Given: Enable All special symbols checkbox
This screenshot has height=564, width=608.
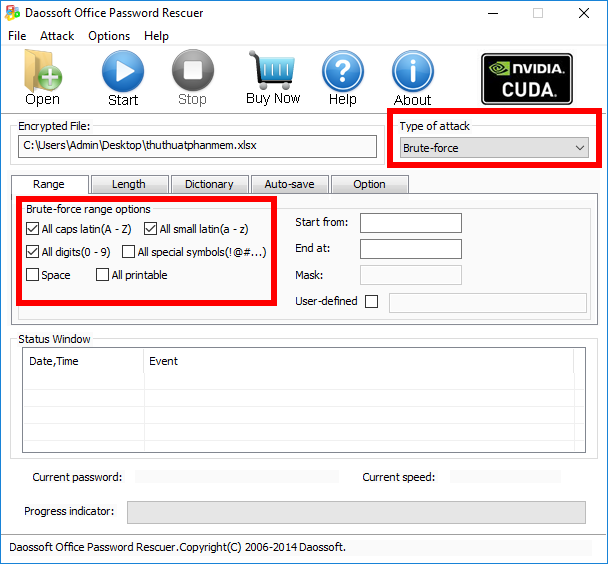Looking at the screenshot, I should click(128, 252).
